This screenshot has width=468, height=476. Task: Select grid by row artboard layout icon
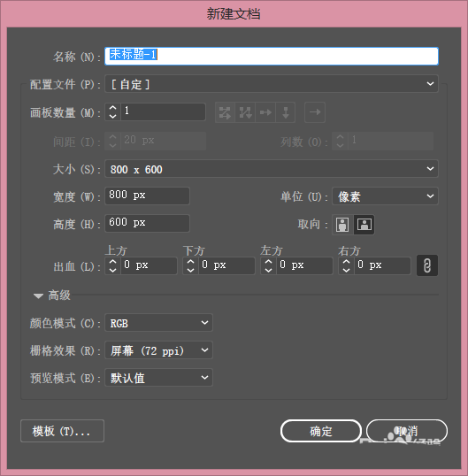[x=225, y=112]
